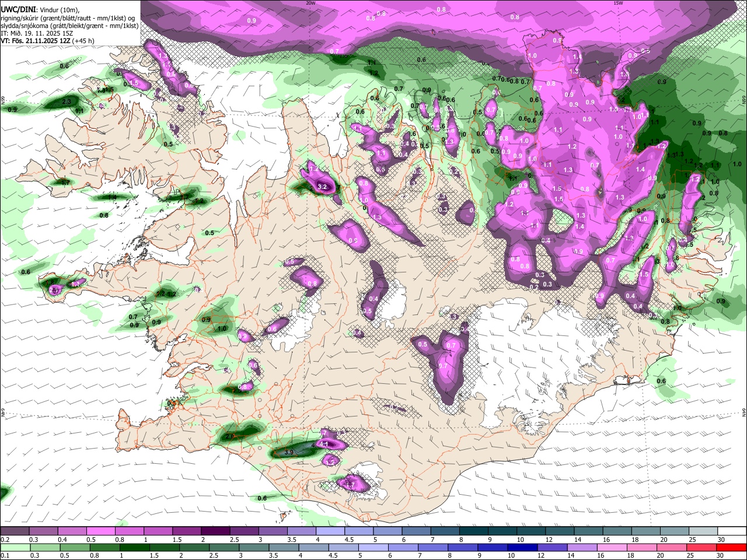Click the dull mauve first swatch of the snow scale

pyautogui.click(x=15, y=531)
